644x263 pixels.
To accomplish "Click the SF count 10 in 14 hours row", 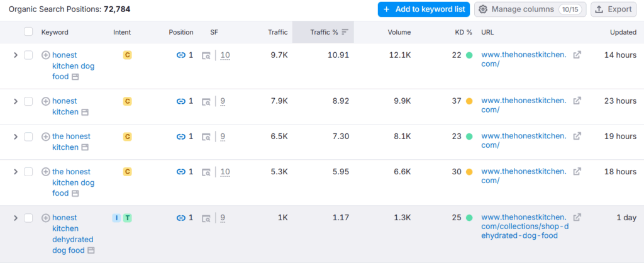I will coord(225,55).
